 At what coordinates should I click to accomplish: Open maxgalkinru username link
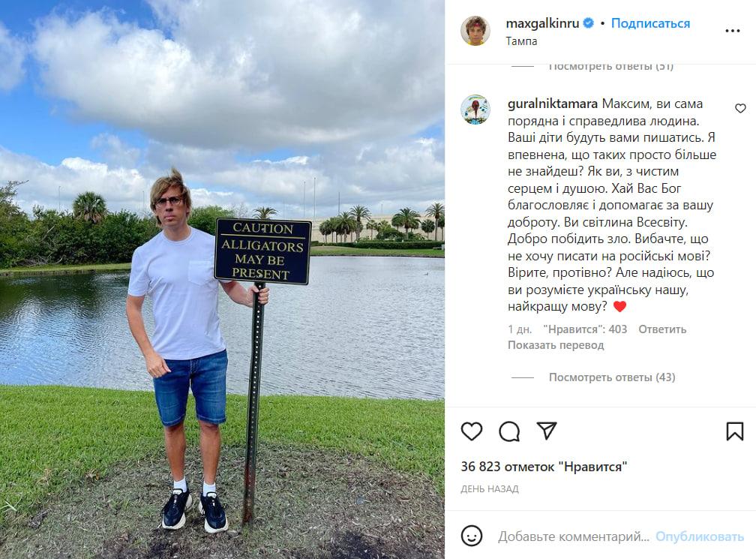542,23
